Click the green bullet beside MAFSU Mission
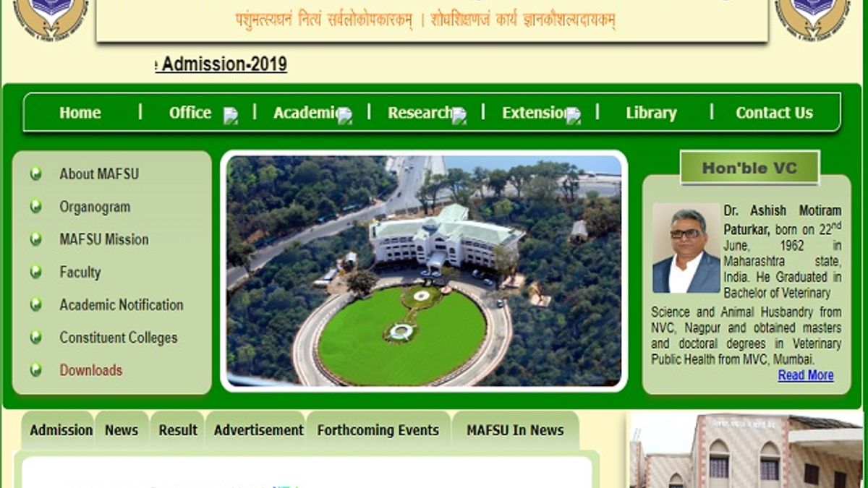The height and width of the screenshot is (488, 868). tap(35, 239)
